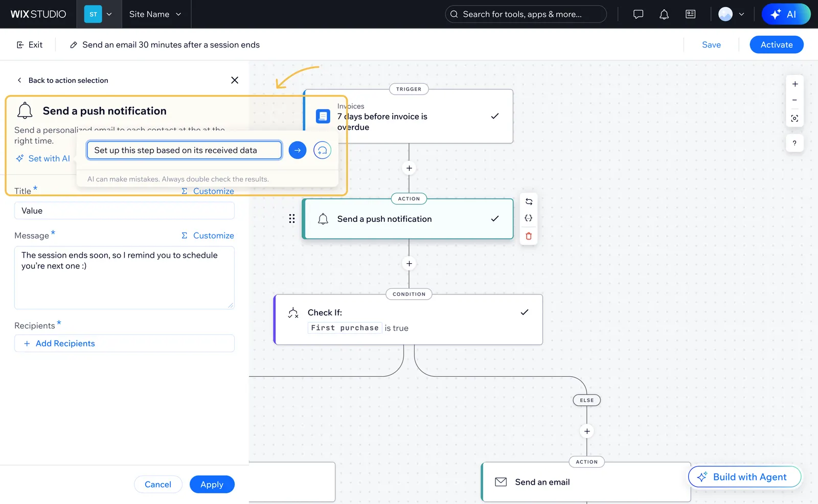This screenshot has height=504, width=818.
Task: Open the ST workspace switcher dropdown
Action: (x=99, y=14)
